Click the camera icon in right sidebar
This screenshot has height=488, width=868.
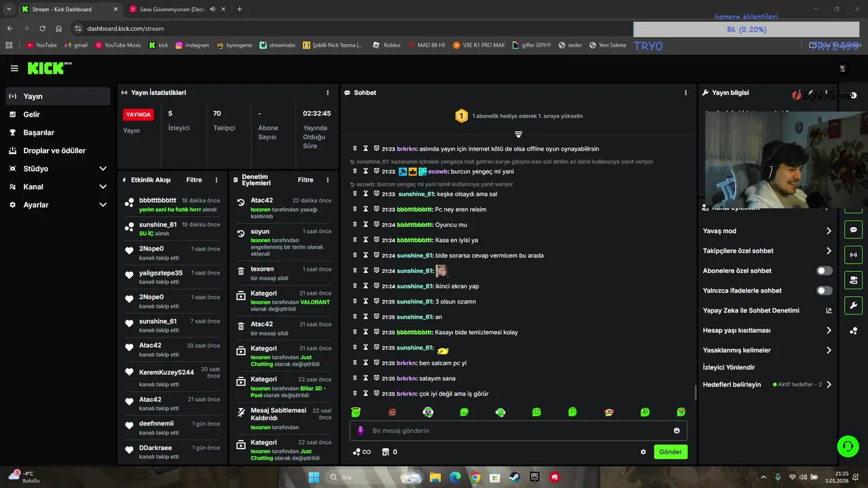pos(853,280)
